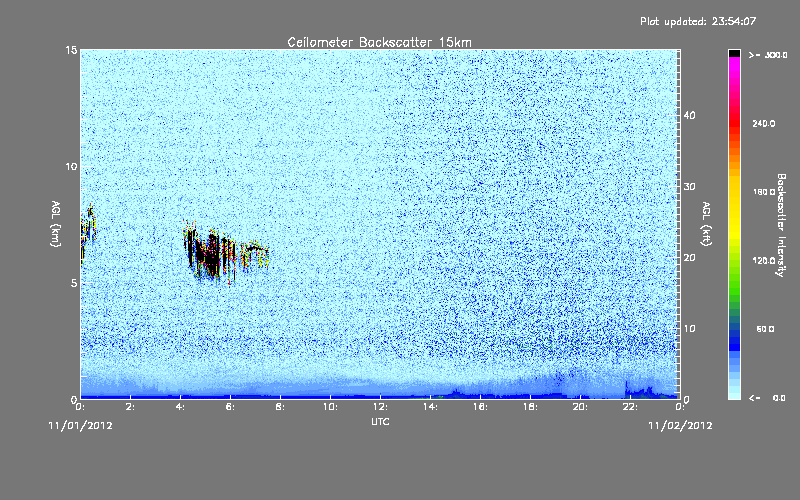Click the "AGL (kft)" axis label
Screen dimensions: 800x500
tap(706, 224)
